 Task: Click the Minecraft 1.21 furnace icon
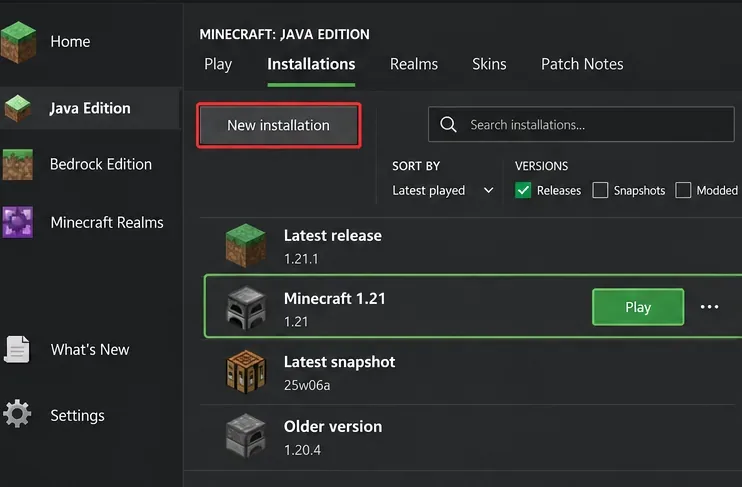click(246, 308)
